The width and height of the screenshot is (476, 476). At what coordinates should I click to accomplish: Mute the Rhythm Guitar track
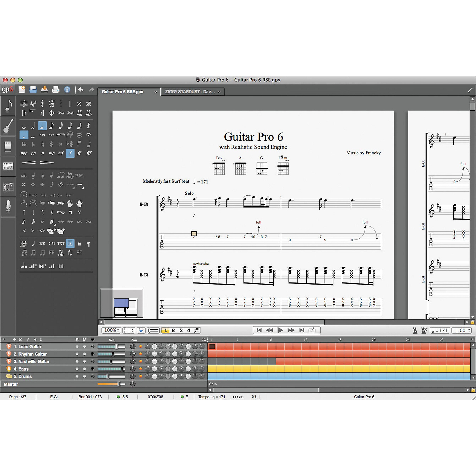pos(84,354)
